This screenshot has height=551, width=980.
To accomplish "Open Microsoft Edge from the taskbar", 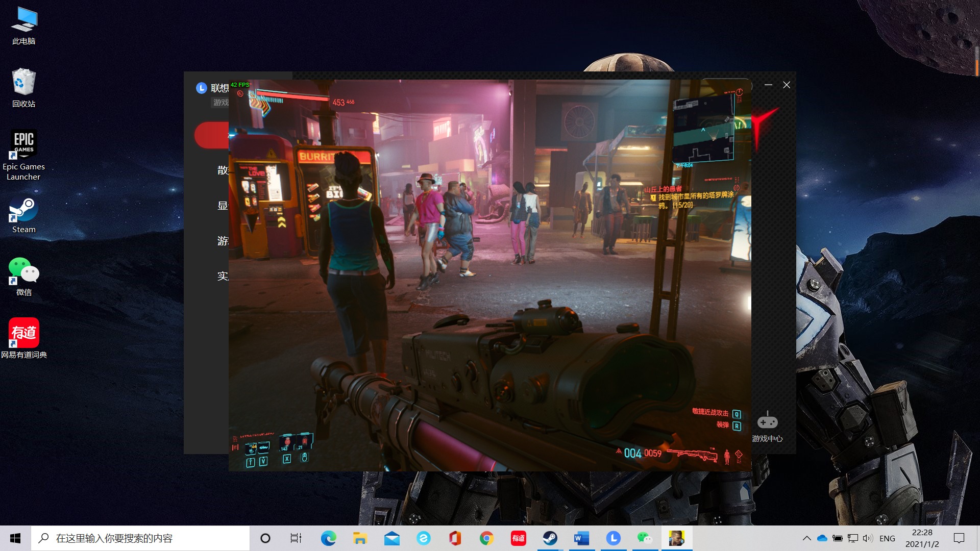I will [328, 538].
